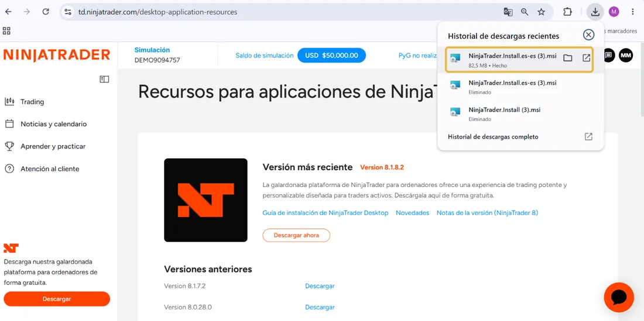Screen dimensions: 644x321
Task: Open the zoom magnifier icon in address bar
Action: [x=525, y=12]
